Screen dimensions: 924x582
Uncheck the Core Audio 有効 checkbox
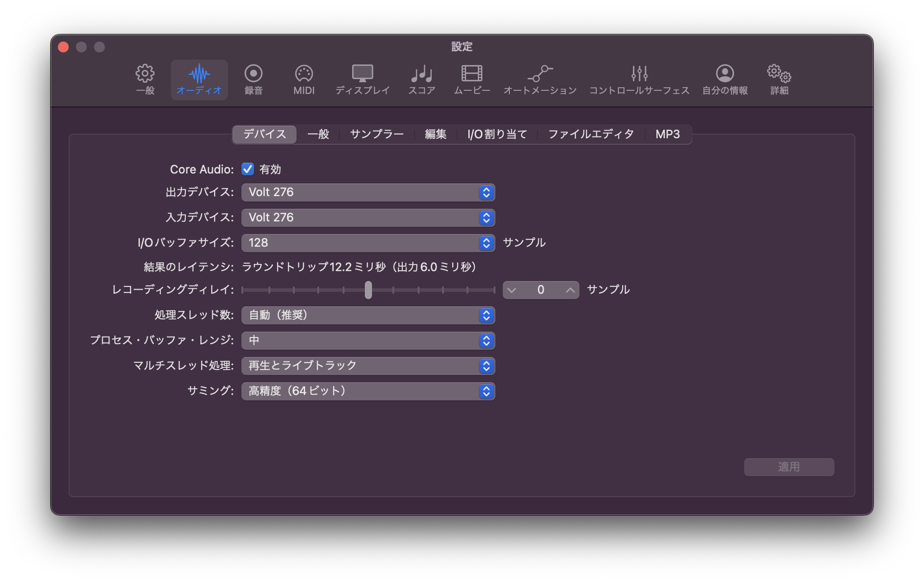coord(248,169)
